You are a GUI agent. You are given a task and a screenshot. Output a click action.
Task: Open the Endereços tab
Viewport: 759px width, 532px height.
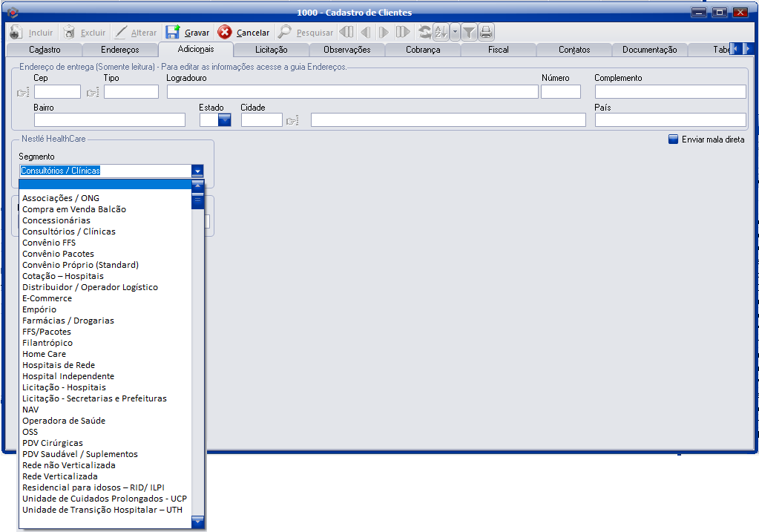point(120,50)
